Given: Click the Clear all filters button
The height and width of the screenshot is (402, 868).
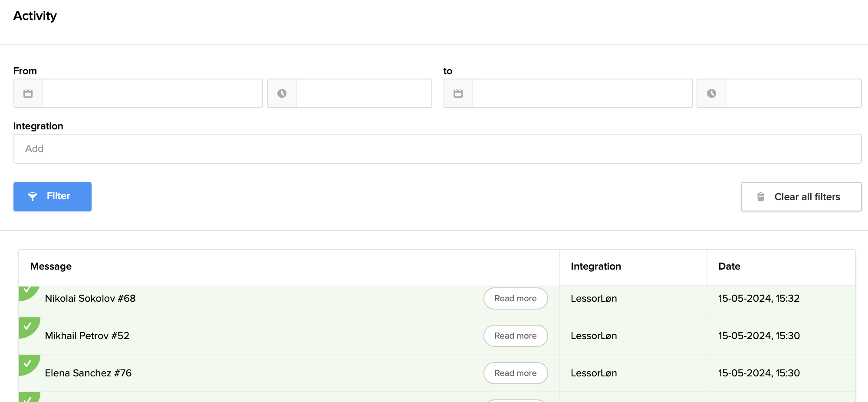Looking at the screenshot, I should coord(801,197).
